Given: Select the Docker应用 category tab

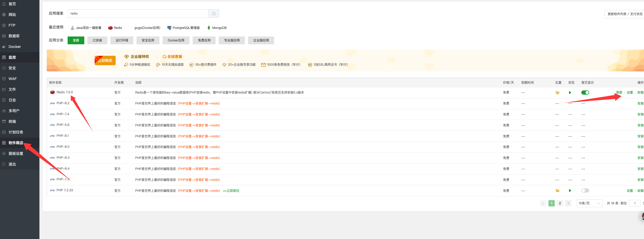Looking at the screenshot, I should pyautogui.click(x=176, y=40).
